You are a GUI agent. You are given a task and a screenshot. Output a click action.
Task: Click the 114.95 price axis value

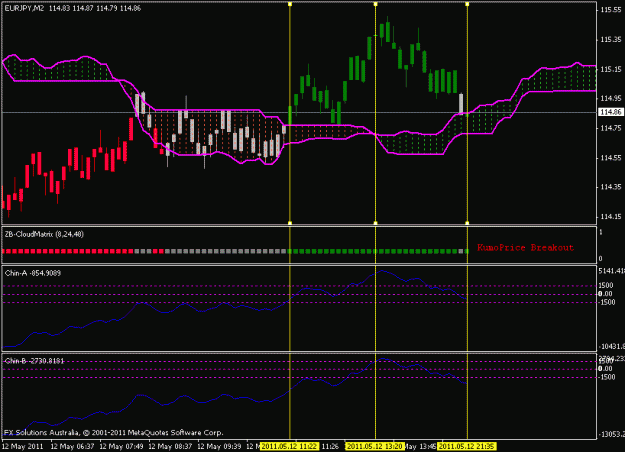tap(610, 98)
